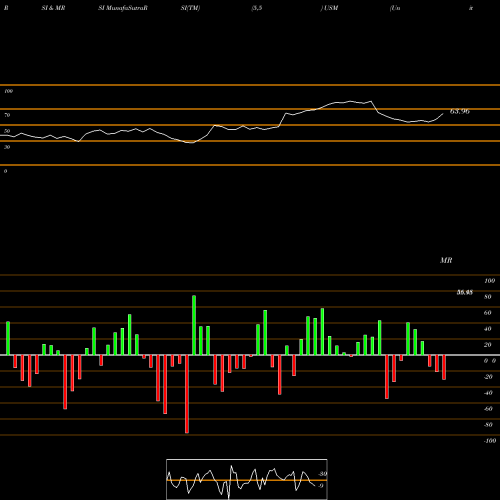
Task: Click the '(5,5' parameter text
Action: tap(257, 8)
